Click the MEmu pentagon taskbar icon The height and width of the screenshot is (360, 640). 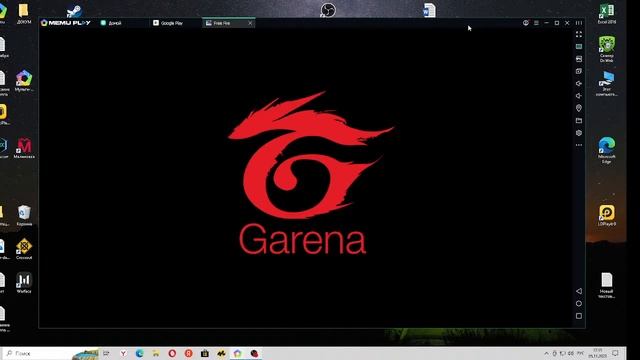(238, 353)
